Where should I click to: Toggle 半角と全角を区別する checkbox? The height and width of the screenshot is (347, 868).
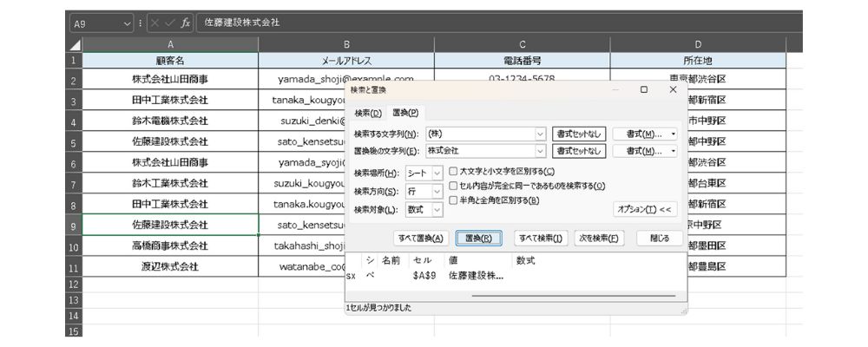point(453,200)
